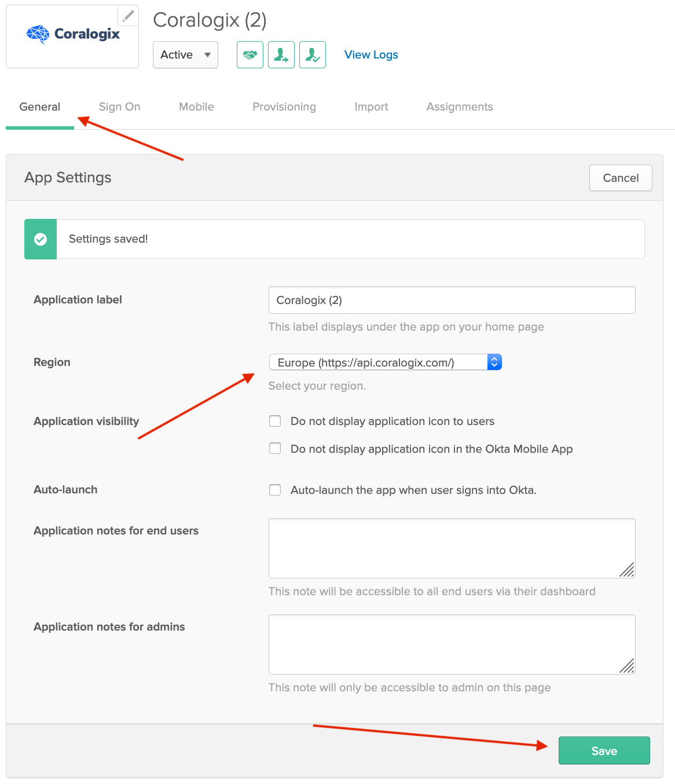
Task: Click the notes for admins text area
Action: 452,644
